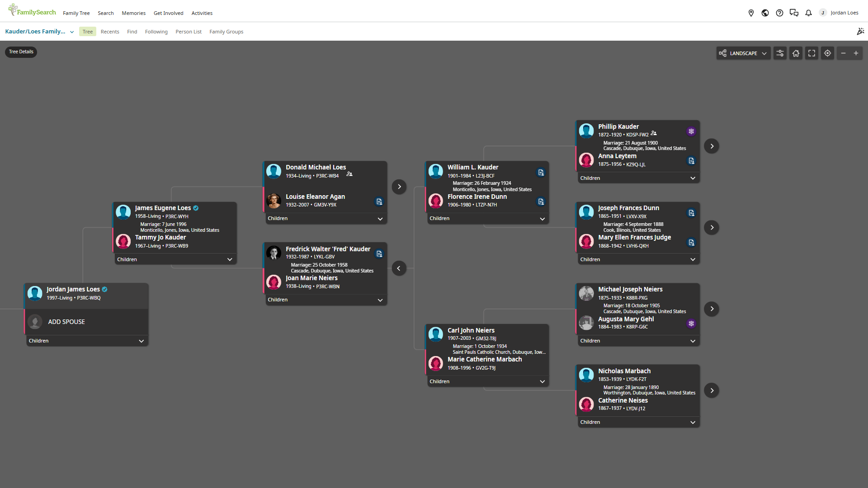Viewport: 868px width, 488px height.
Task: Toggle fullscreen view icon
Action: coord(811,53)
